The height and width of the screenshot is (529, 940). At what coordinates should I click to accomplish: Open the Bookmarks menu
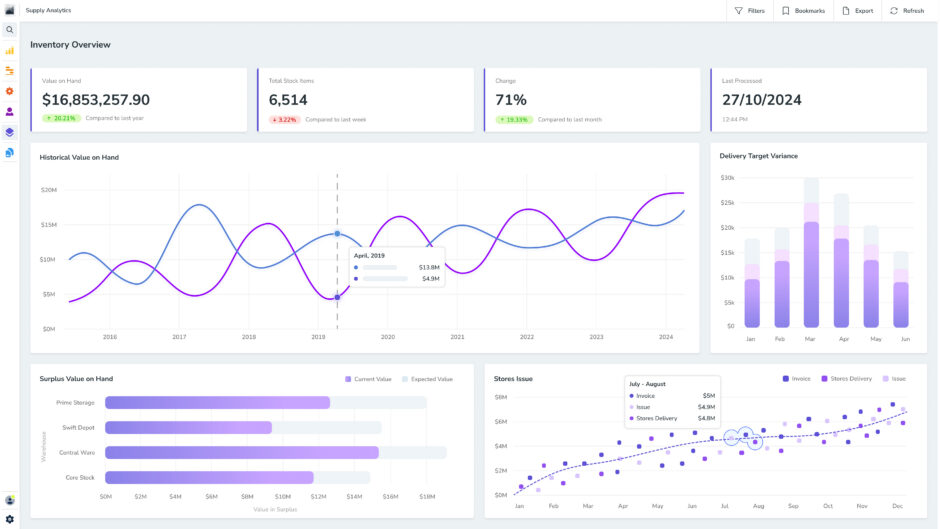point(803,11)
